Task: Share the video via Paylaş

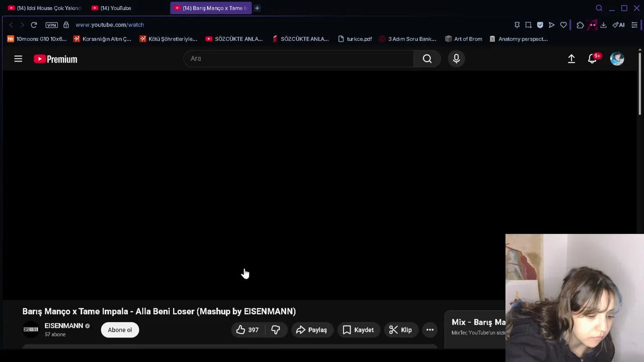Action: point(312,330)
